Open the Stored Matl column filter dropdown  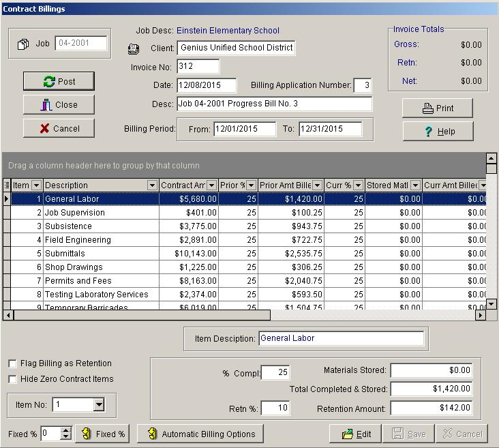pos(415,185)
